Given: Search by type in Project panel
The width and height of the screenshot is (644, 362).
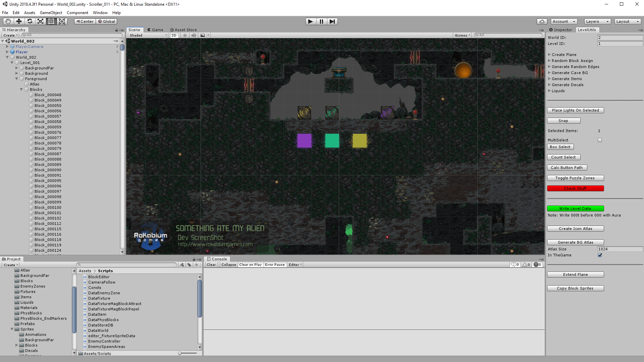Looking at the screenshot, I should [182, 265].
